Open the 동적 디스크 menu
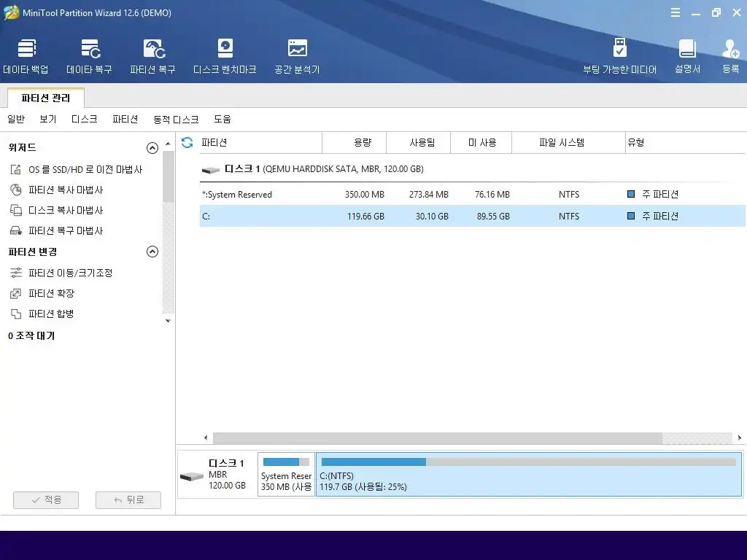The height and width of the screenshot is (560, 747). [176, 119]
